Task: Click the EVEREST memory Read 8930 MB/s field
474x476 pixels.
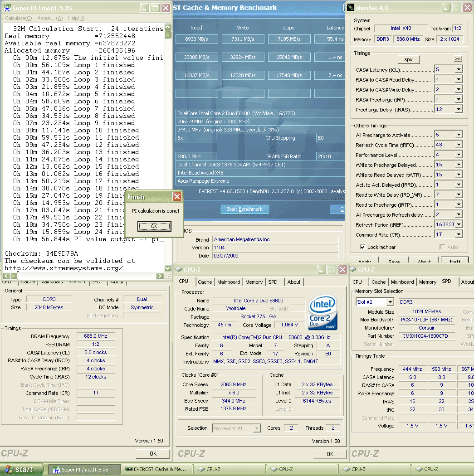Action: pyautogui.click(x=196, y=39)
